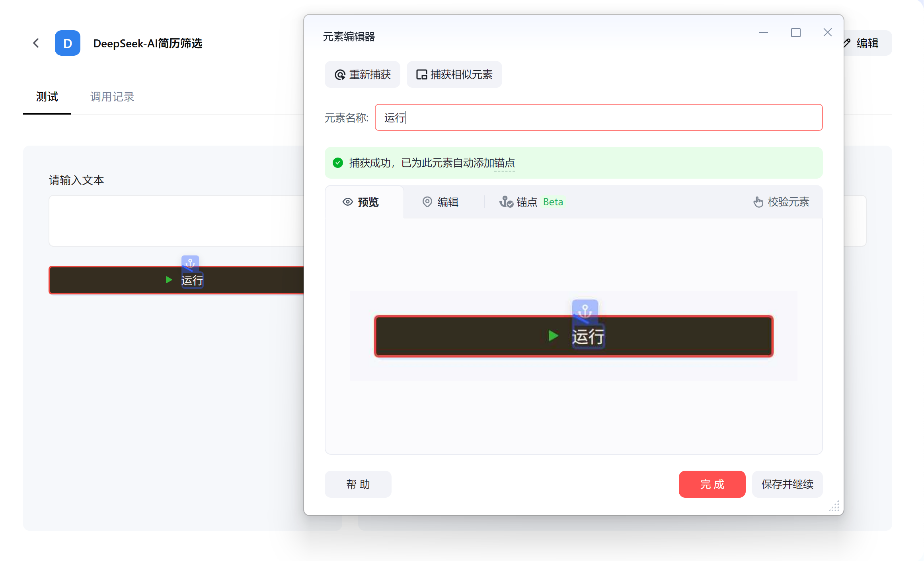Click the 保存并继续 button
The width and height of the screenshot is (924, 561).
tap(787, 484)
